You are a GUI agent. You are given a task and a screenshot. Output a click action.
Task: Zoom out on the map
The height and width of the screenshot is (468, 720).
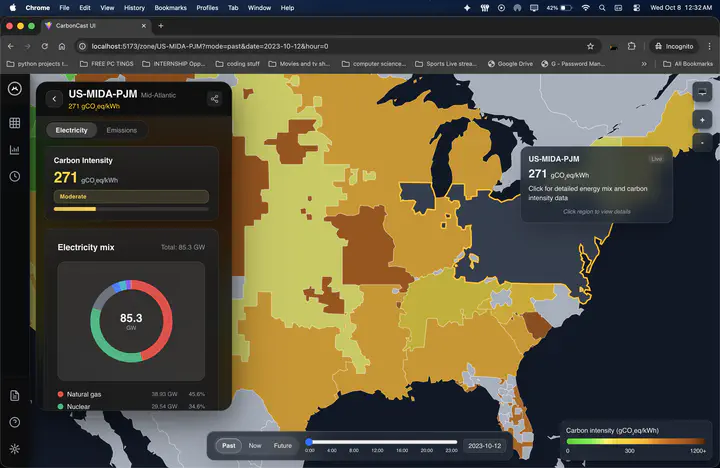[702, 143]
